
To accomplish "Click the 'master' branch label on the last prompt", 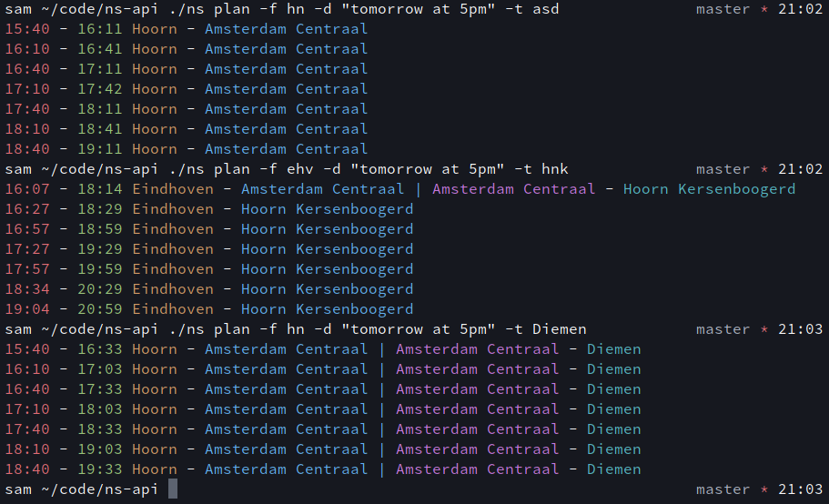I will coord(723,489).
